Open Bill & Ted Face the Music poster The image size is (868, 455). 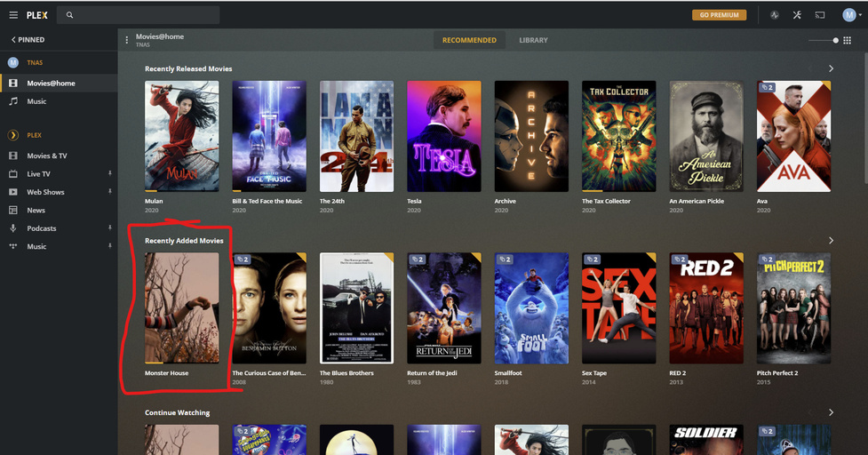pos(269,136)
